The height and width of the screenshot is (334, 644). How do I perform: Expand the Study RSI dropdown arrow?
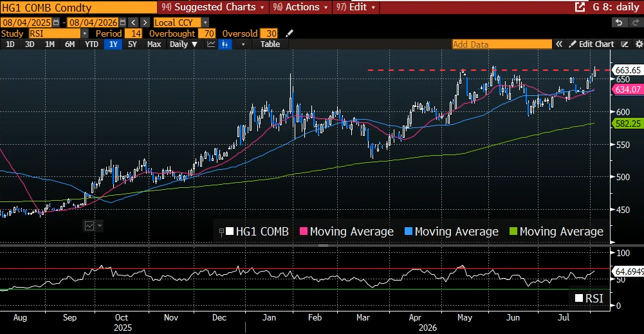click(x=85, y=33)
